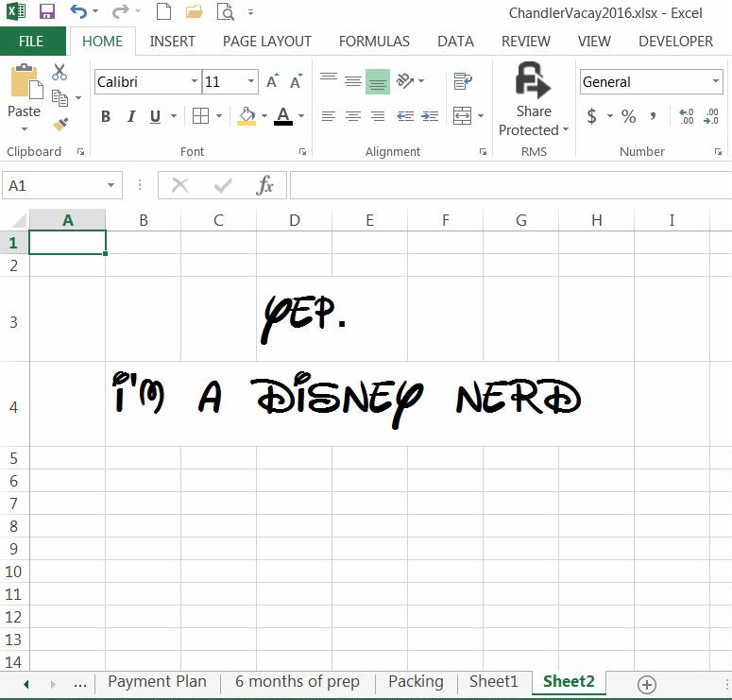732x700 pixels.
Task: Click Increase Decimal icon
Action: click(x=687, y=116)
